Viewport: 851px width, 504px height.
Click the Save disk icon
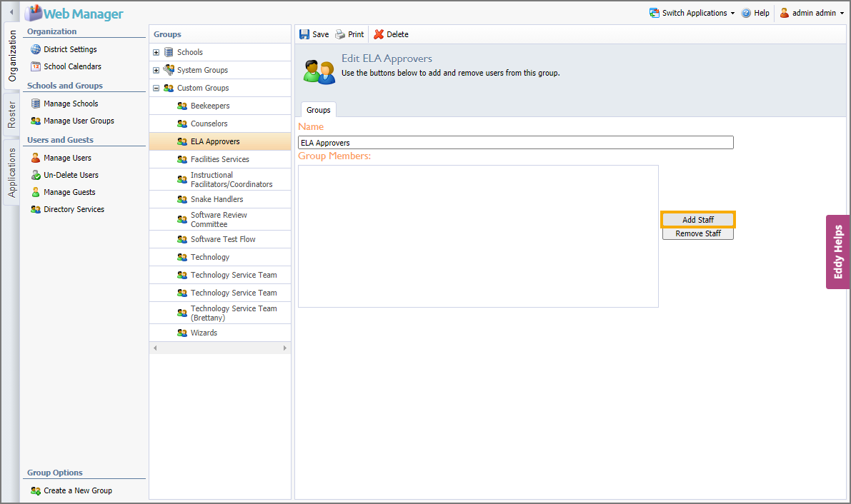point(304,34)
